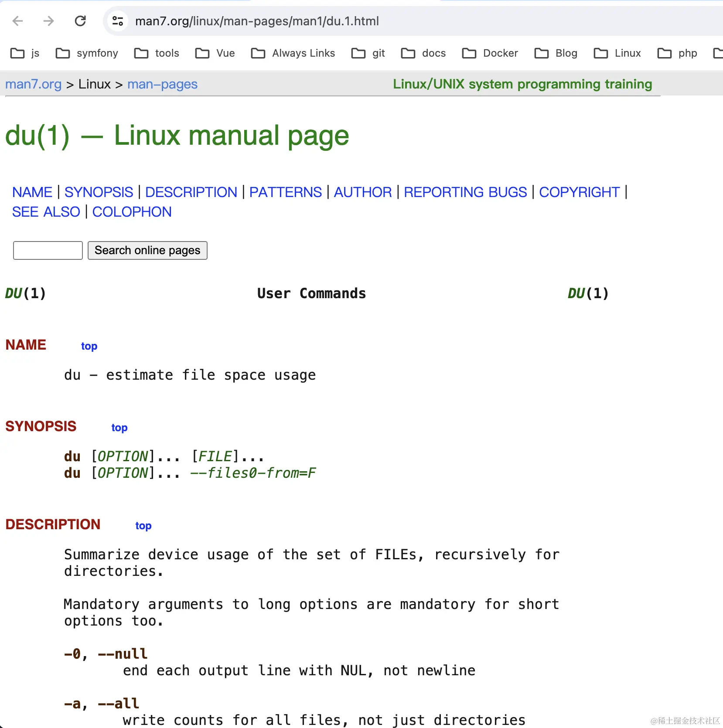
Task: Open the js bookmark folder
Action: pos(25,53)
